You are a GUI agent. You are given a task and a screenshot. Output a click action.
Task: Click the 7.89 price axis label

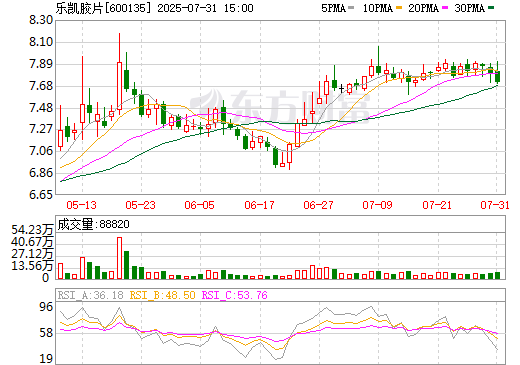point(41,64)
